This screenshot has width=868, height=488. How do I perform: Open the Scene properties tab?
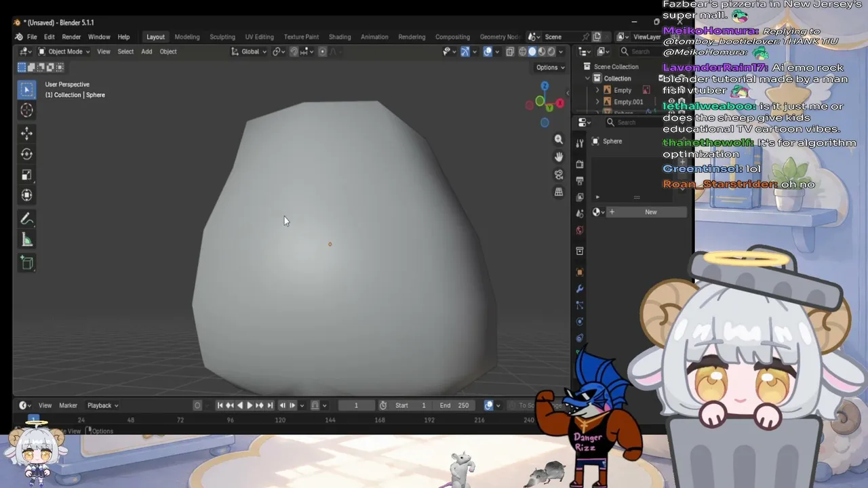point(580,213)
